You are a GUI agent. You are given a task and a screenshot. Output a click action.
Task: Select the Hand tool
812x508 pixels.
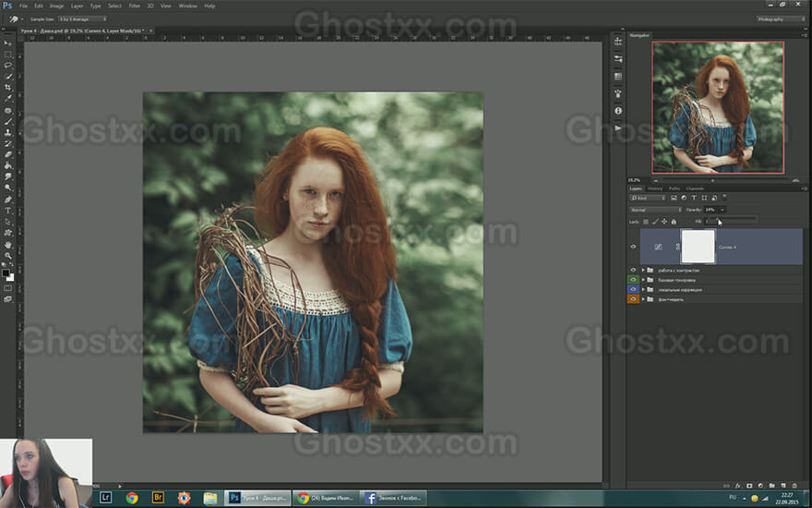pyautogui.click(x=8, y=245)
